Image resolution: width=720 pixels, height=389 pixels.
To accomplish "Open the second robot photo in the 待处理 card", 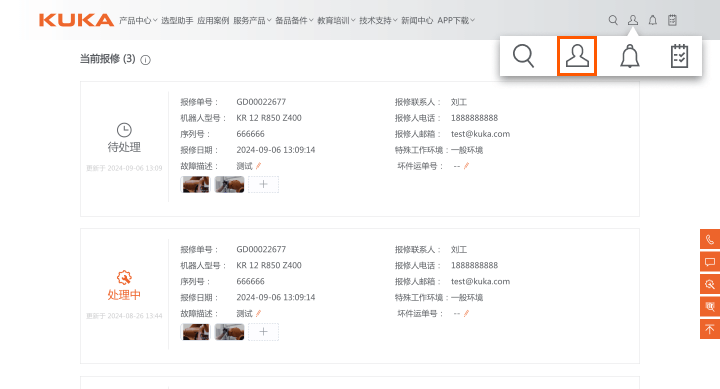I will [x=230, y=184].
